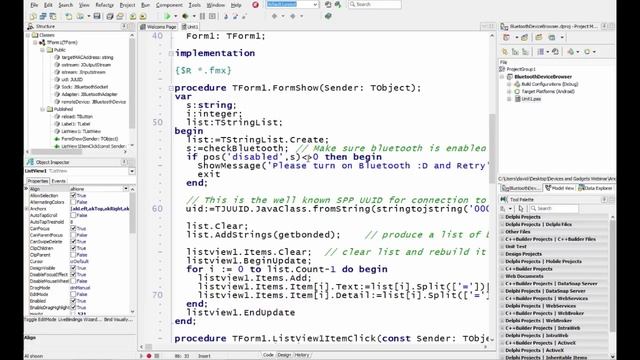Click the Expand All icon in Project Manager
The width and height of the screenshot is (640, 360).
[515, 52]
